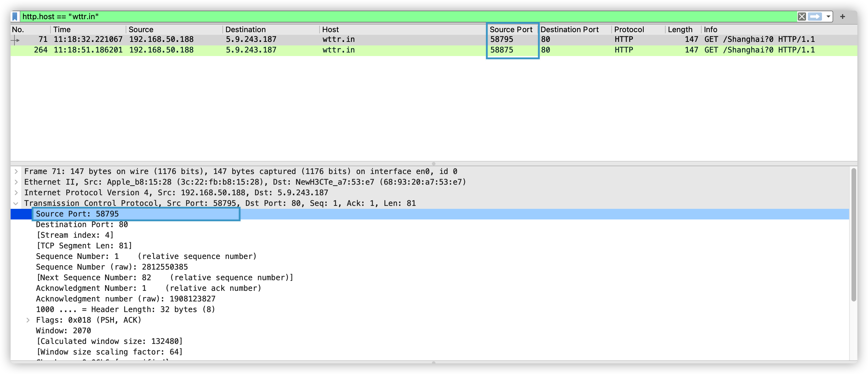This screenshot has height=374, width=868.
Task: Select the Source Port: 58795 field
Action: pyautogui.click(x=430, y=214)
